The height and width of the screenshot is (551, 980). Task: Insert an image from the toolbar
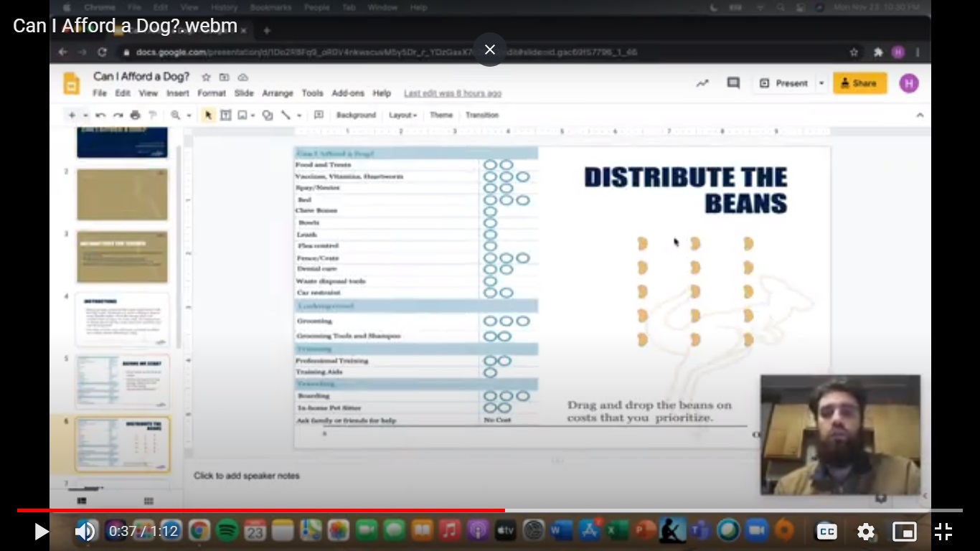tap(242, 115)
